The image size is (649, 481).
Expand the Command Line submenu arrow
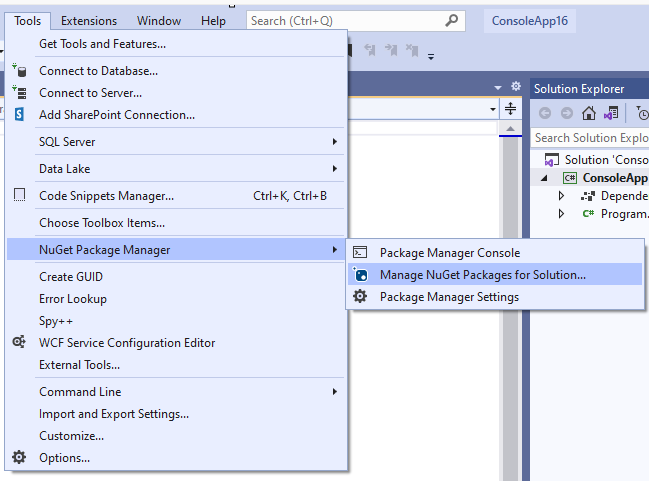tap(334, 392)
